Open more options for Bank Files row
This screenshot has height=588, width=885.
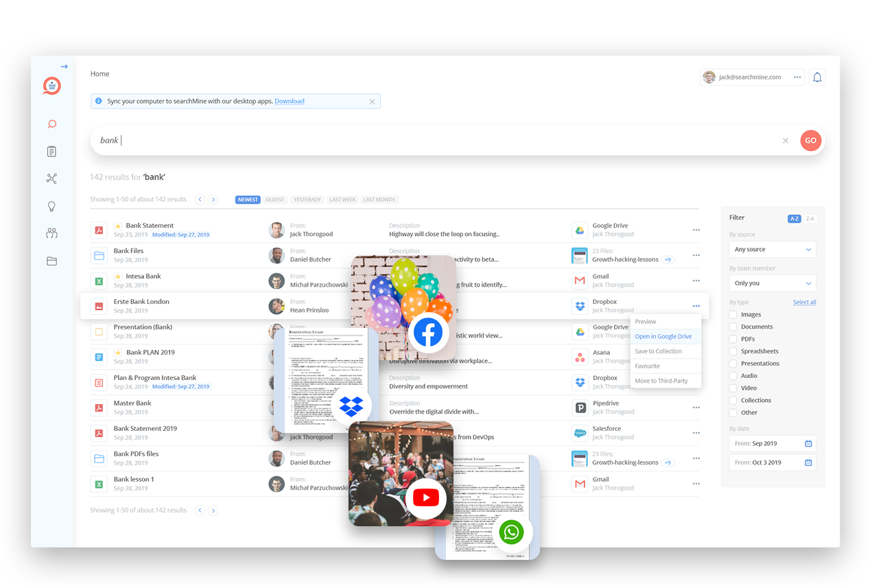point(696,255)
